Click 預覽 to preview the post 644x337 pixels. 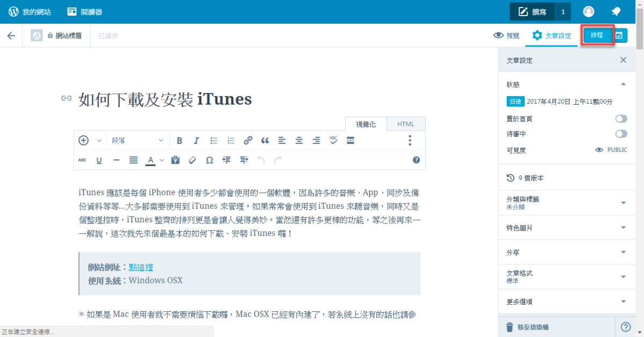(507, 35)
